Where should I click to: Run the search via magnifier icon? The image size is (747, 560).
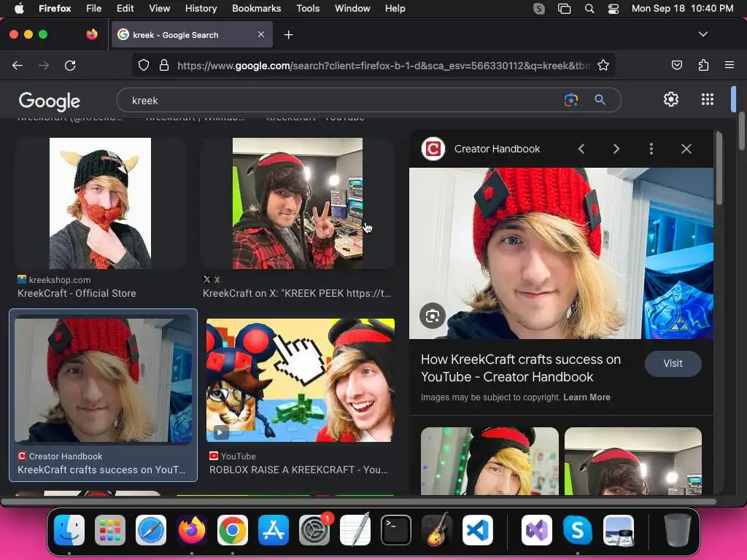point(600,100)
